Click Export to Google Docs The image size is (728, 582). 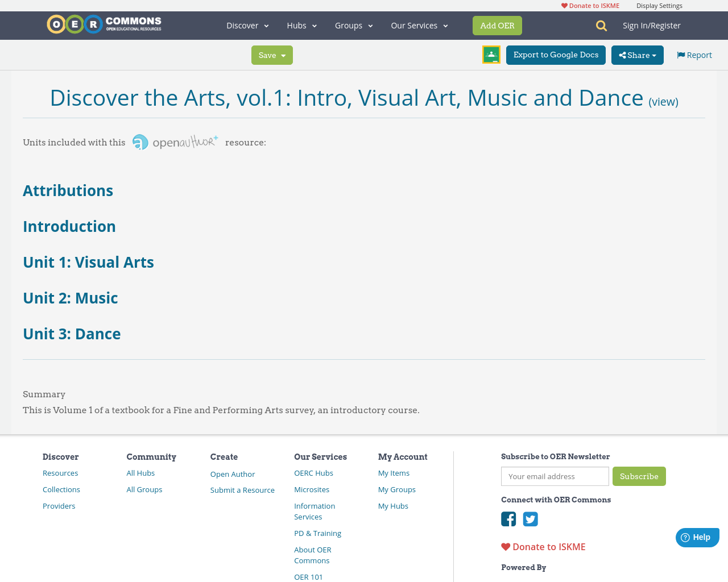click(556, 55)
